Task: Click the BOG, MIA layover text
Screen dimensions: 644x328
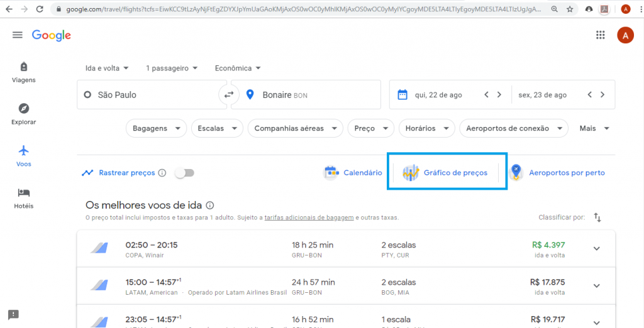Action: coord(396,293)
